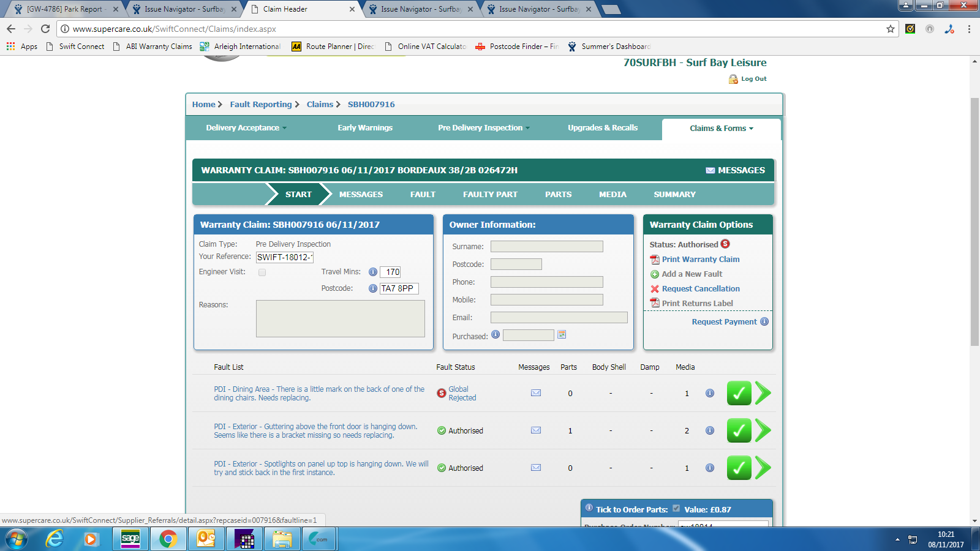Open the Chrome menu with three dots
Screen dimensions: 980x551
[969, 29]
